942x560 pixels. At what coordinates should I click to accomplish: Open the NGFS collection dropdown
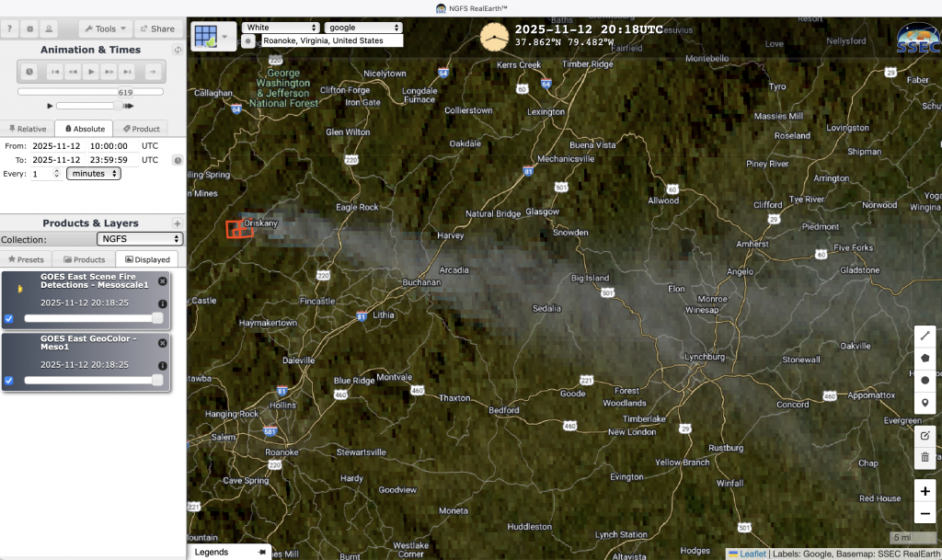tap(139, 239)
